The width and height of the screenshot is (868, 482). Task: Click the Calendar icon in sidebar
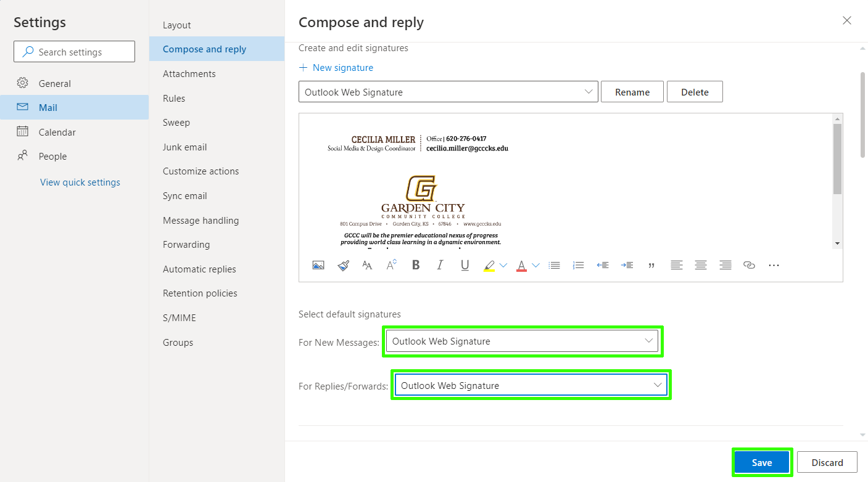click(23, 131)
